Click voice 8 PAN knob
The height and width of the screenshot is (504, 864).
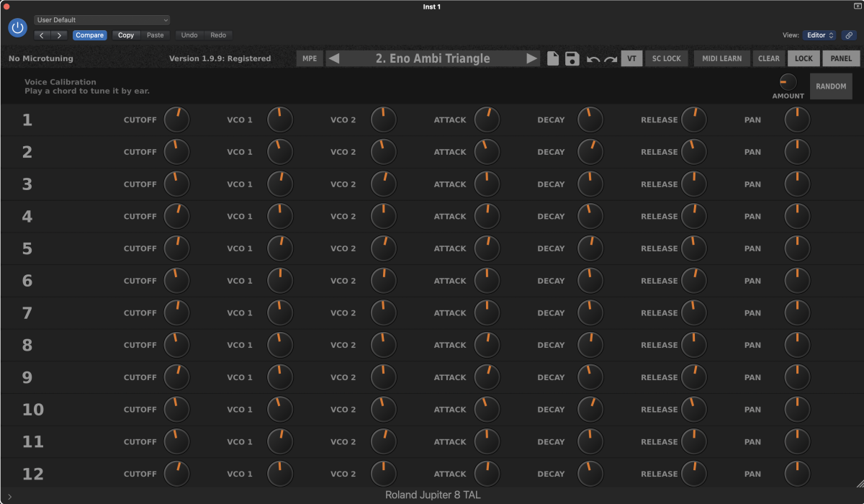point(797,345)
